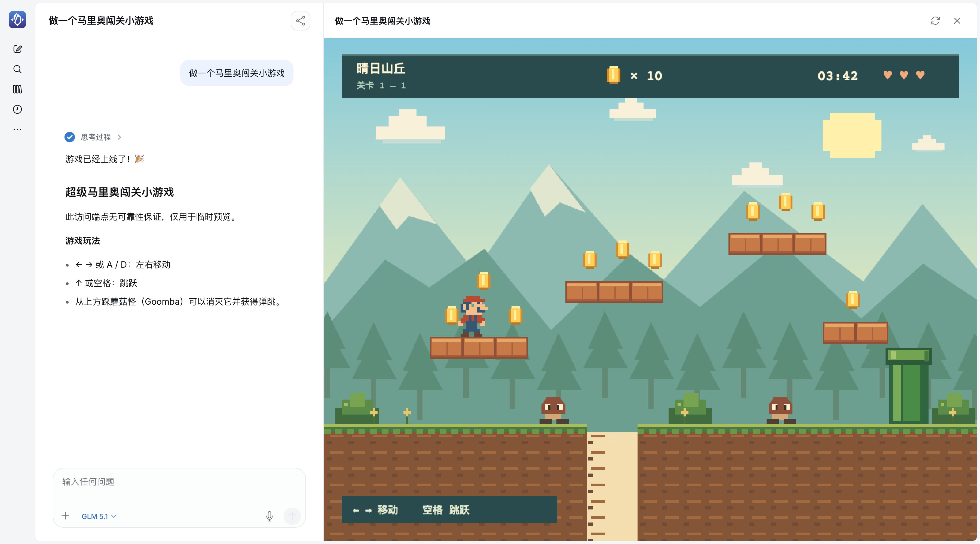The width and height of the screenshot is (980, 544).
Task: Click the 空格 跳跃 control hint
Action: (x=446, y=510)
